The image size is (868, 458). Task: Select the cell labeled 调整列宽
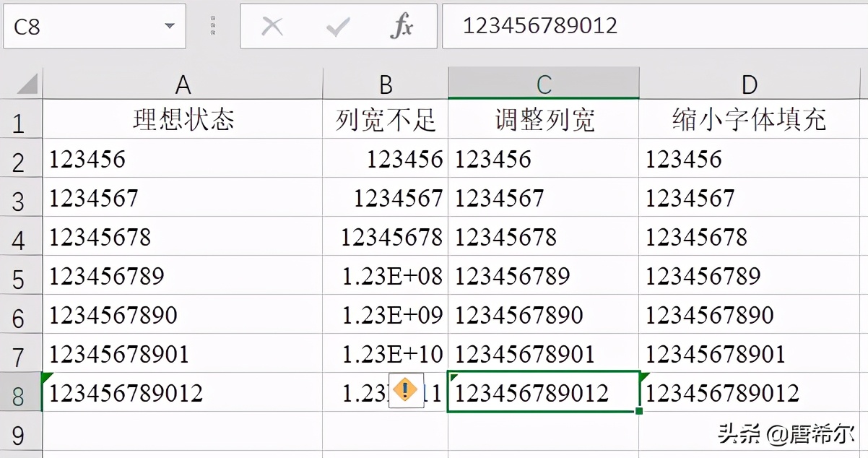tap(543, 120)
